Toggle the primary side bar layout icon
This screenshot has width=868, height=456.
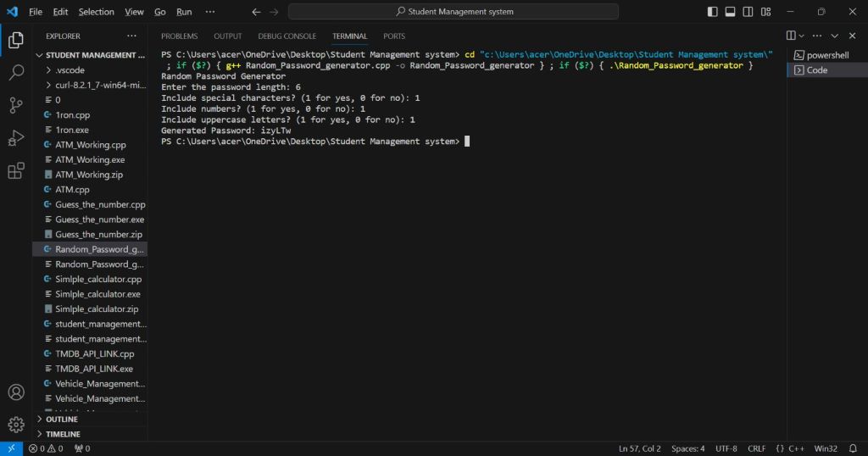[x=712, y=12]
